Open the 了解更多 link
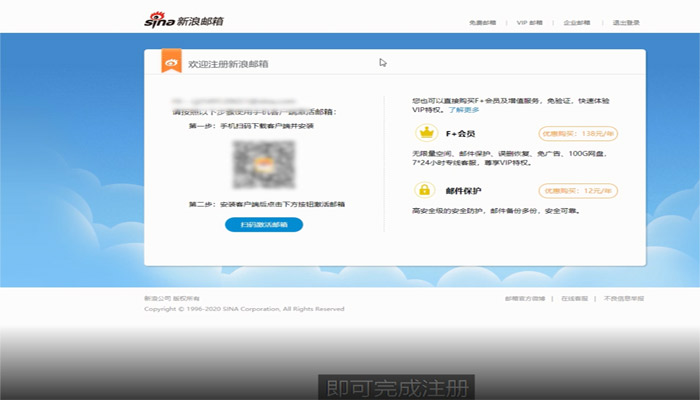 click(x=464, y=110)
